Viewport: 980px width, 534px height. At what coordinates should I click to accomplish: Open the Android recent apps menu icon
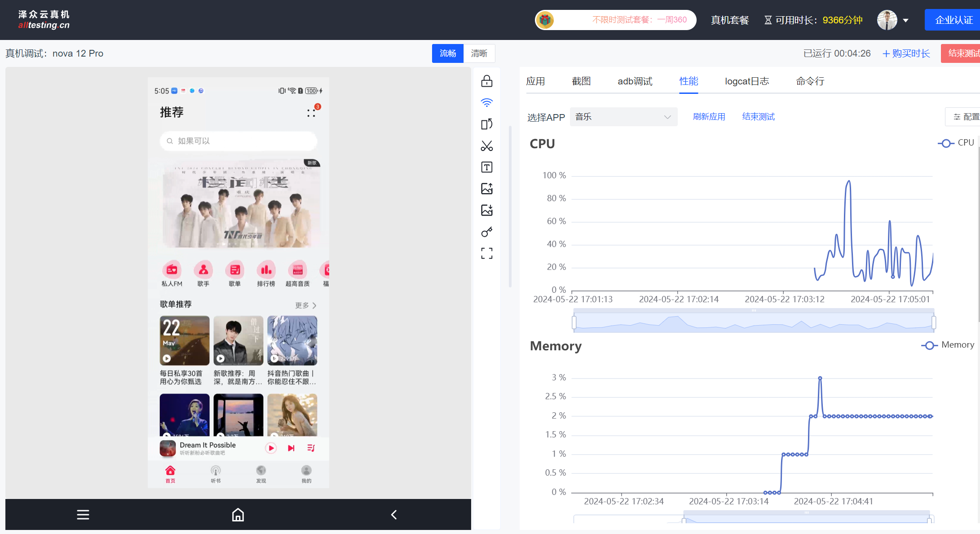(x=83, y=515)
